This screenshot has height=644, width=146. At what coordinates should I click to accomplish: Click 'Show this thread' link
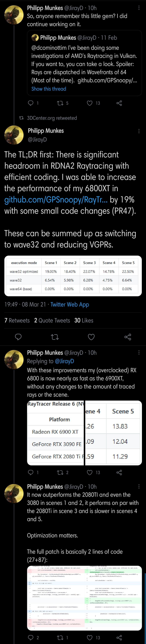click(x=49, y=89)
